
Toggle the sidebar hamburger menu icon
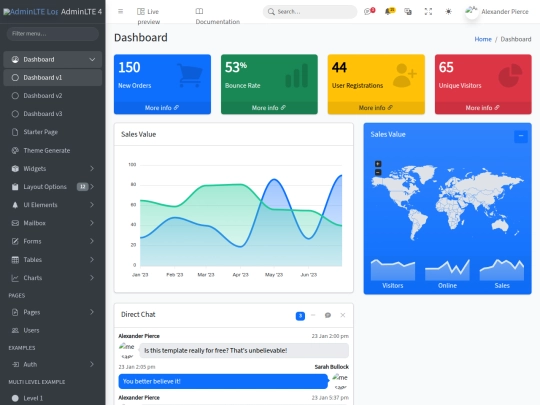(x=121, y=11)
